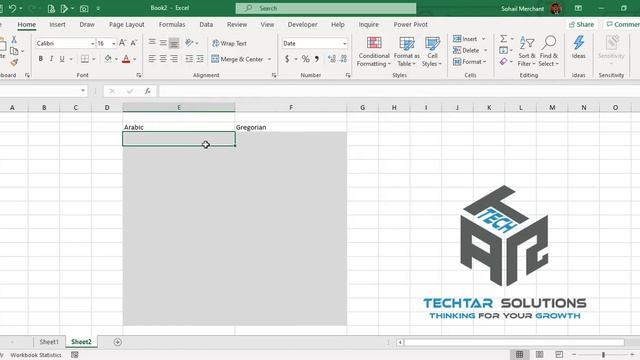Open Merge & Center dropdown arrow

269,60
